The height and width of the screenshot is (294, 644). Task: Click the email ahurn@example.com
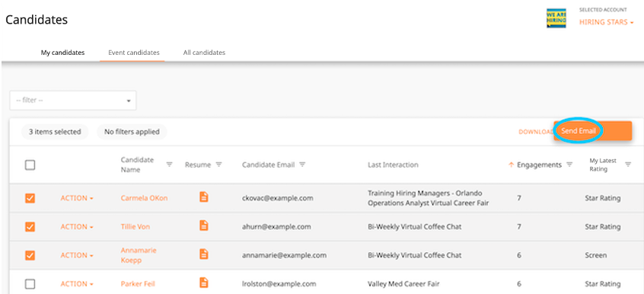(x=276, y=226)
